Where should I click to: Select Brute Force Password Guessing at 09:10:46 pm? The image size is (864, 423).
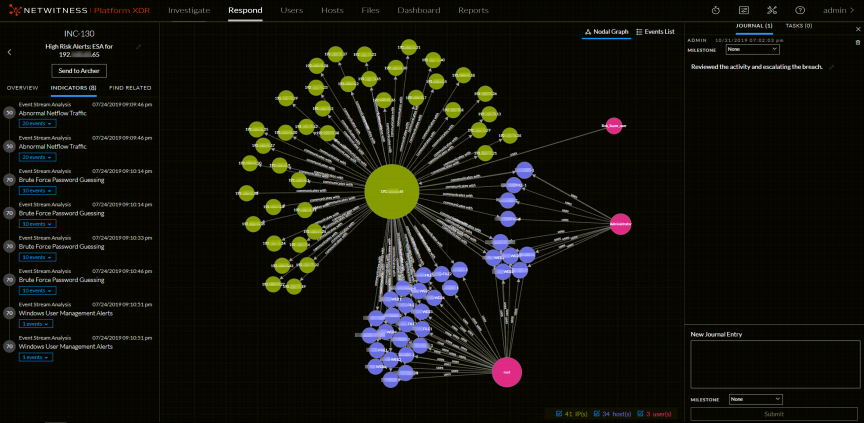pyautogui.click(x=62, y=280)
